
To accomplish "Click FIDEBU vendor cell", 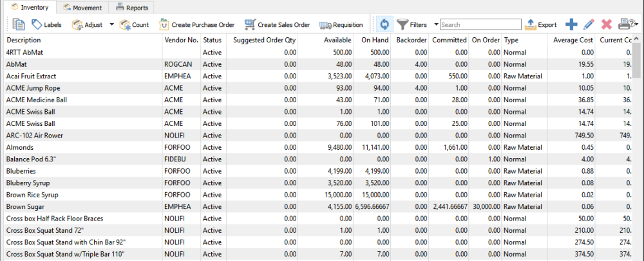I will (175, 159).
